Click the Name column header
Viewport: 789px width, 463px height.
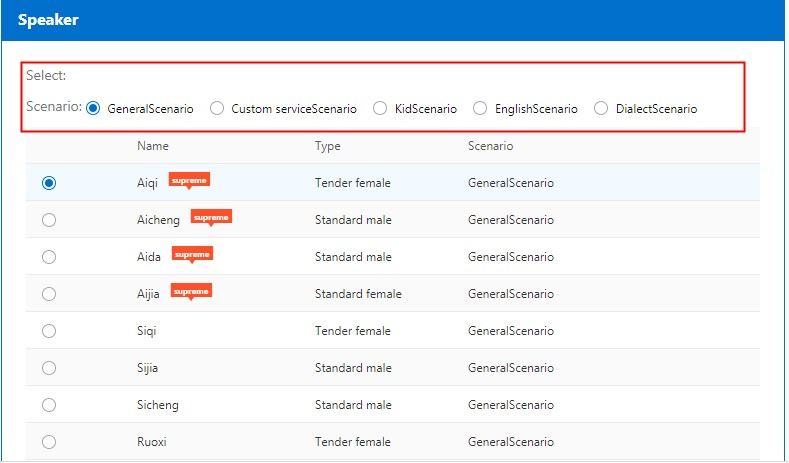[153, 146]
